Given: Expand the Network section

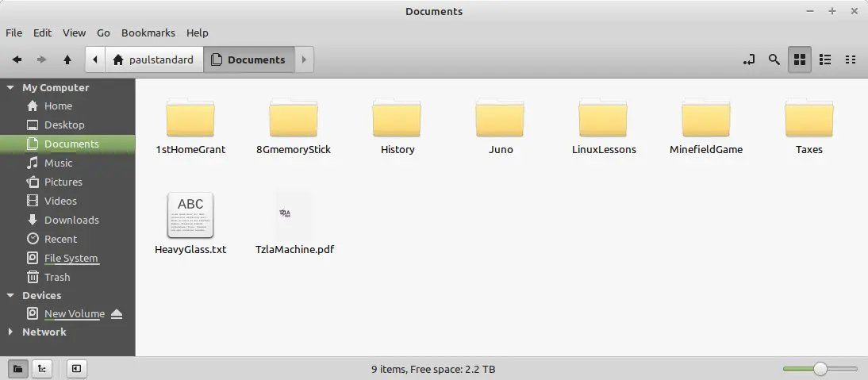Looking at the screenshot, I should pos(10,332).
